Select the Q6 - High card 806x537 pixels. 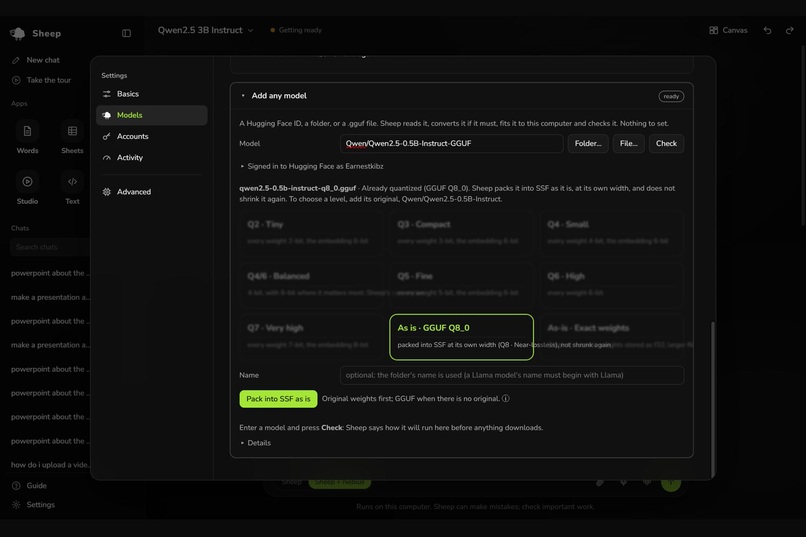coord(611,285)
